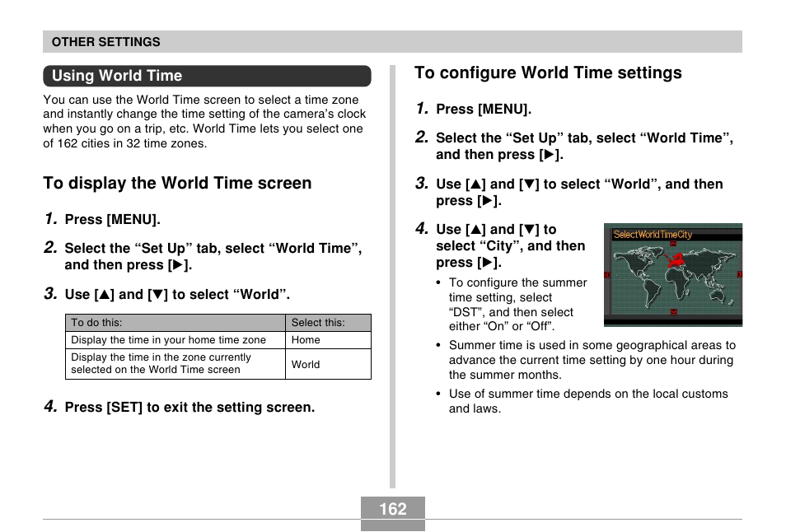Image resolution: width=786 pixels, height=532 pixels.
Task: Click the down arrow icon on the map
Action: (674, 311)
